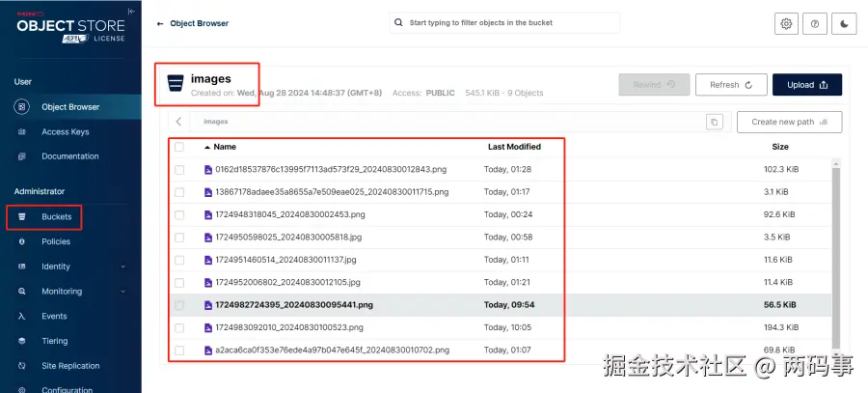Click the Buckets sidebar icon
This screenshot has height=393, width=868.
coord(21,216)
